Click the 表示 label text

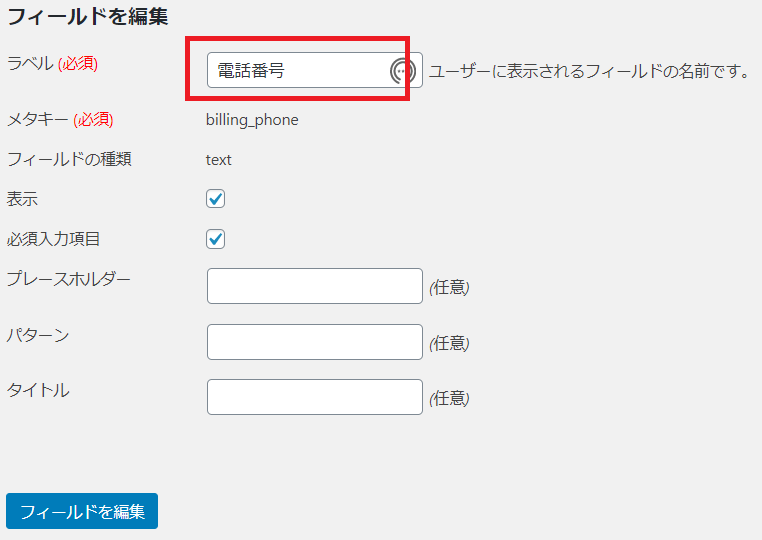(x=22, y=199)
